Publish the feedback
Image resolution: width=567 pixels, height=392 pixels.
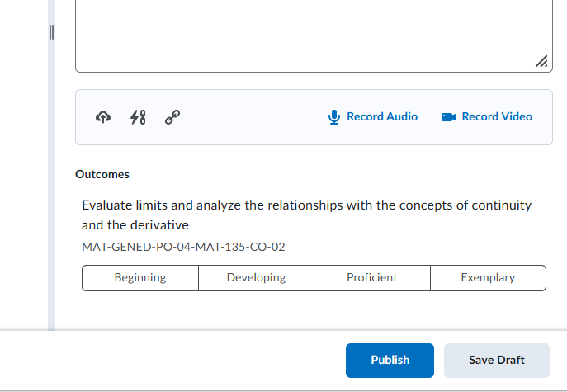(390, 360)
